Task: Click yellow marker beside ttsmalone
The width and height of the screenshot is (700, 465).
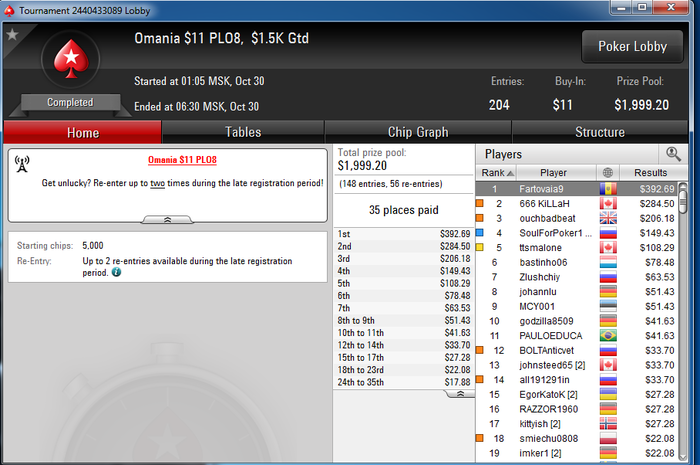Action: point(480,247)
